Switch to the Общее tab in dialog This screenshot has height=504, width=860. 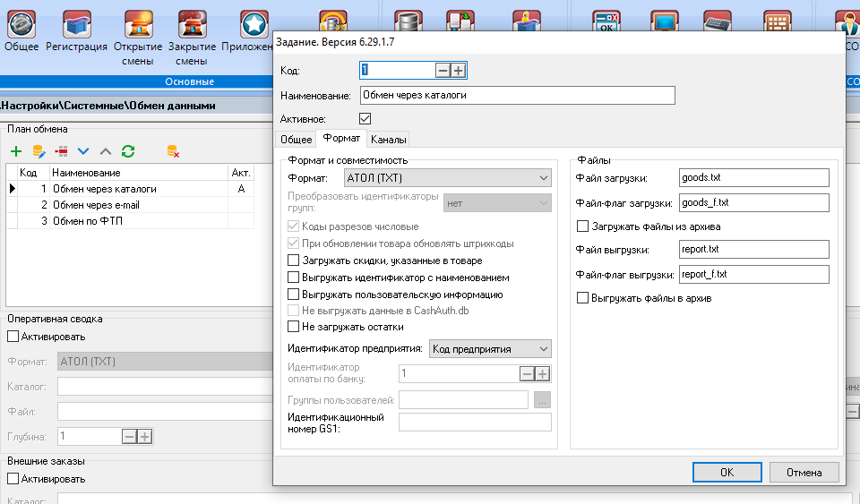tap(297, 139)
